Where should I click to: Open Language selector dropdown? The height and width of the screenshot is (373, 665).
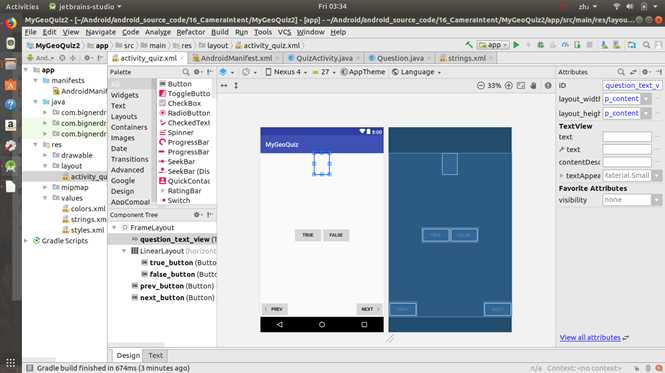(x=416, y=72)
